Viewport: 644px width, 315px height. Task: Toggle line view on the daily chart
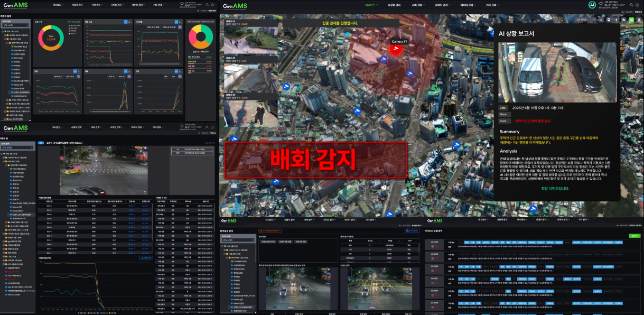click(x=74, y=71)
